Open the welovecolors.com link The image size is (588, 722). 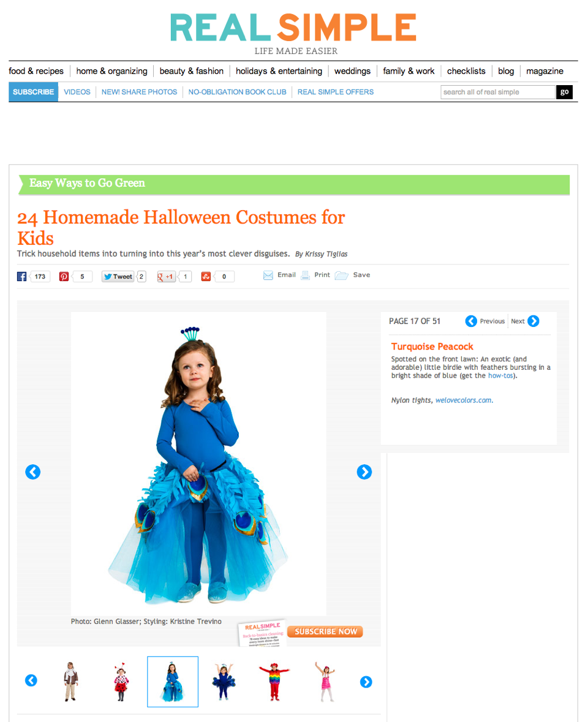coord(464,400)
